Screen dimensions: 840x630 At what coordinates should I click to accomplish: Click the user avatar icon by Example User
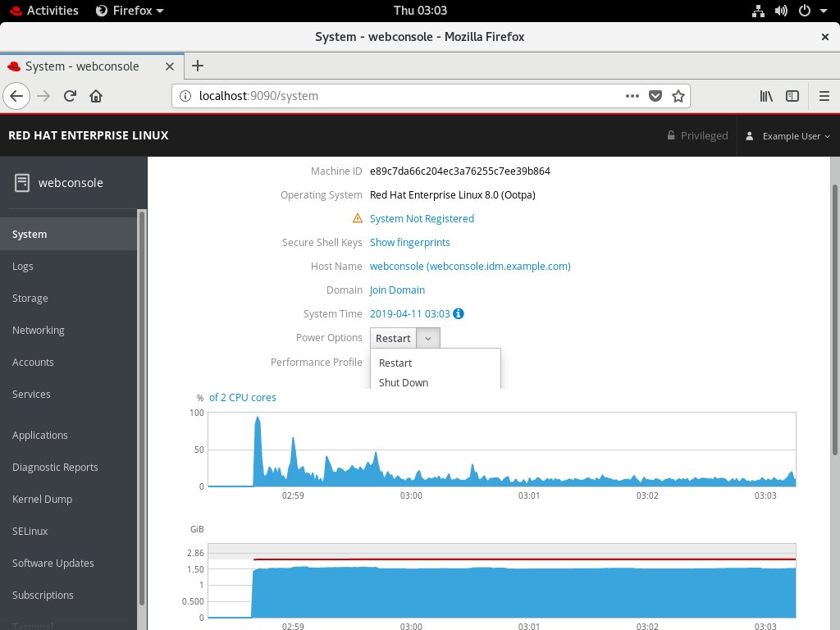(750, 136)
